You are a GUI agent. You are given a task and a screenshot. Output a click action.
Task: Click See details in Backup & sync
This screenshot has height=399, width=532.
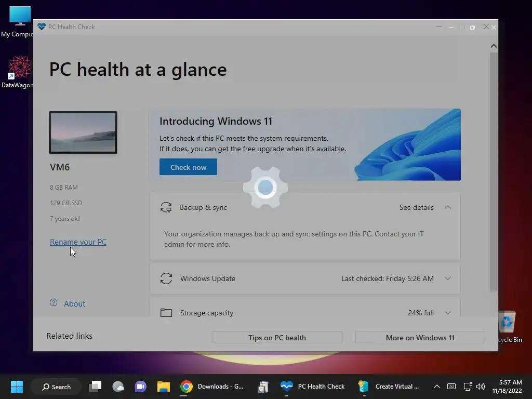coord(416,207)
